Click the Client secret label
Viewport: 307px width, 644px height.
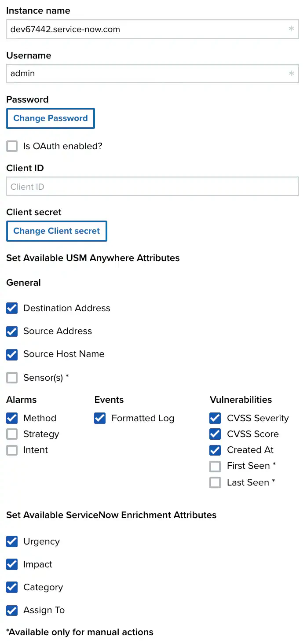34,212
